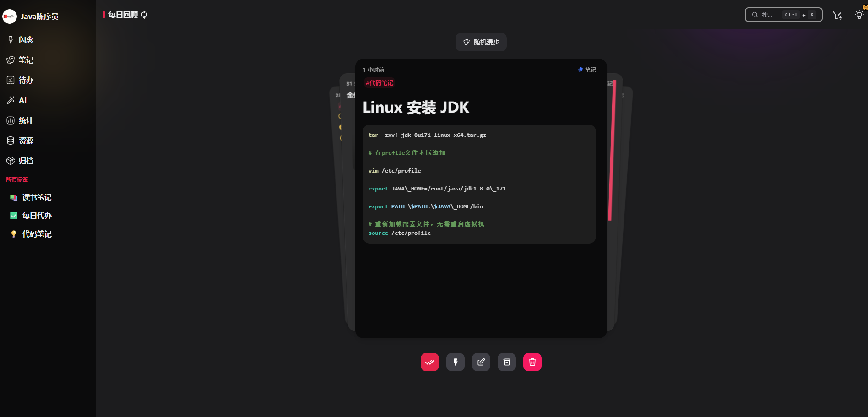
Task: Click the export PATH code line
Action: [x=426, y=206]
